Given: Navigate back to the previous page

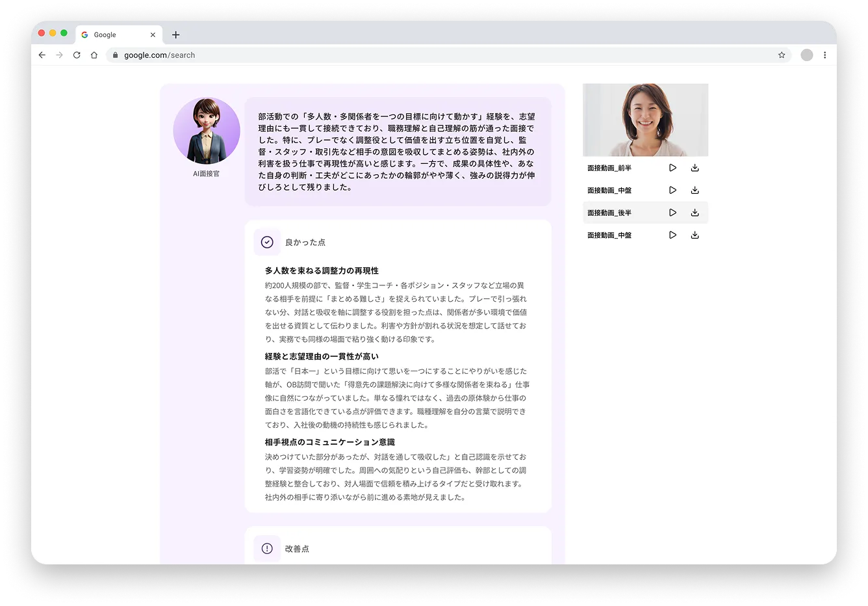Looking at the screenshot, I should coord(42,55).
